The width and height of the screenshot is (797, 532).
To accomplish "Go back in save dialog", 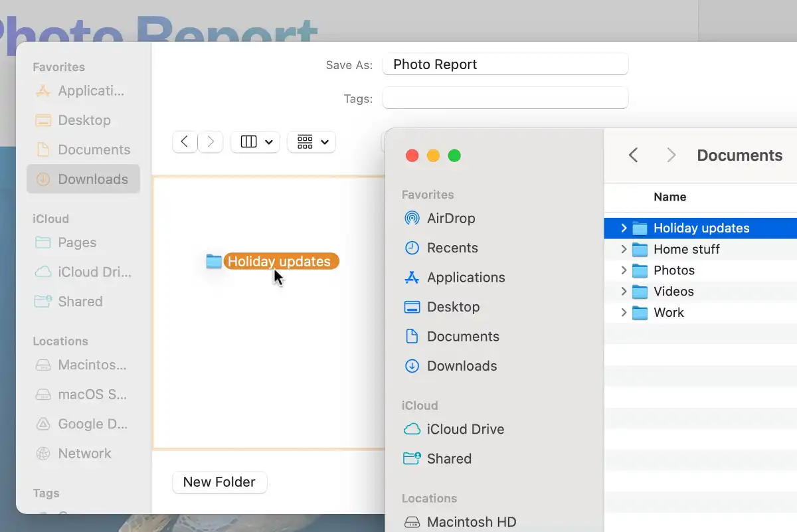I will [x=185, y=142].
